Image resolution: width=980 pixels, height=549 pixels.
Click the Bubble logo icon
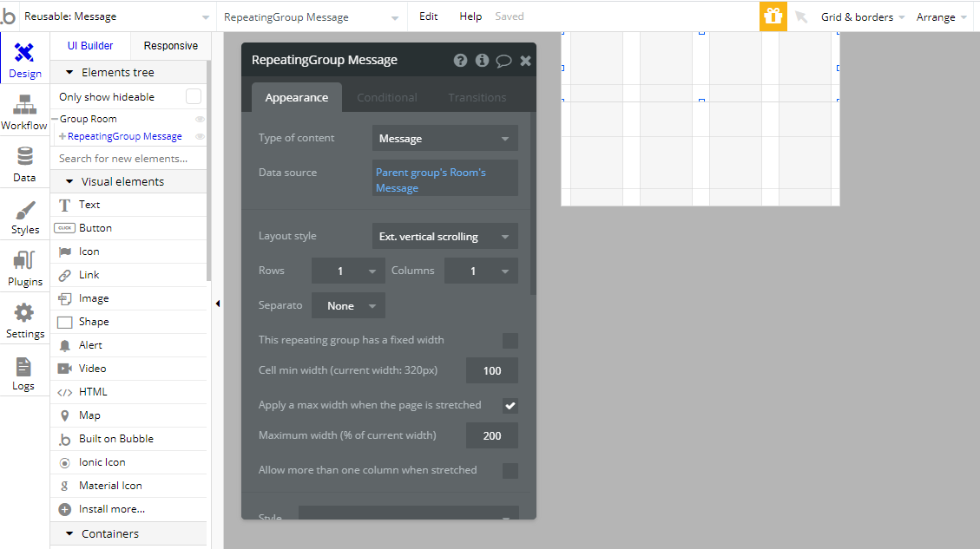[9, 16]
